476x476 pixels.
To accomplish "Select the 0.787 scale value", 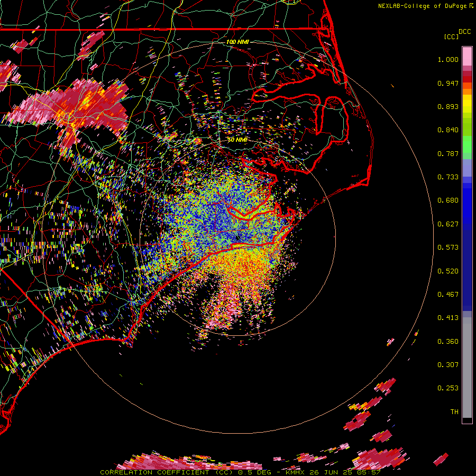I will [448, 153].
